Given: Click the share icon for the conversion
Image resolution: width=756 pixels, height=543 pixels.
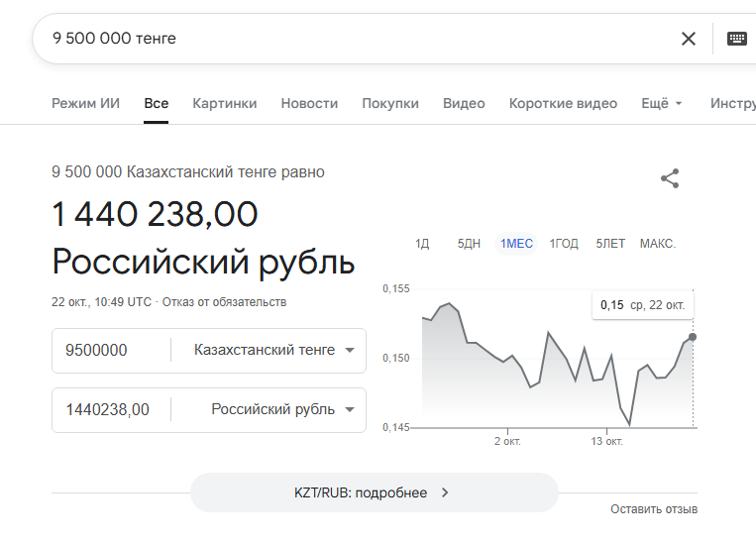Looking at the screenshot, I should coord(670,178).
